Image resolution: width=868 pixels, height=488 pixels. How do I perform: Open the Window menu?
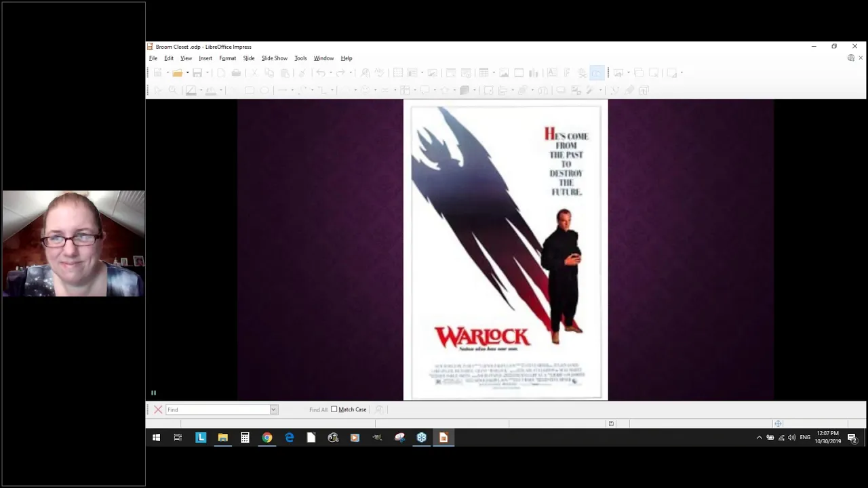pyautogui.click(x=323, y=58)
